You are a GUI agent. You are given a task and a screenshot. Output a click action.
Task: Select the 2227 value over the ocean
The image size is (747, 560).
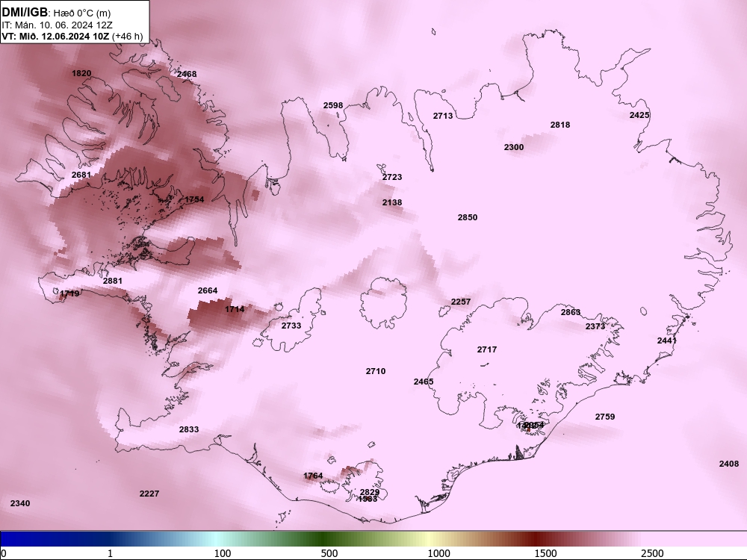click(149, 494)
